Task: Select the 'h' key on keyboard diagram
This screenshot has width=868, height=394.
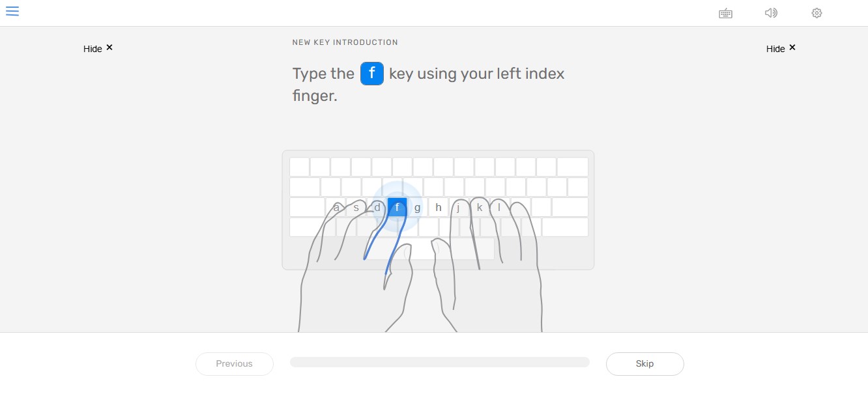Action: [x=439, y=208]
